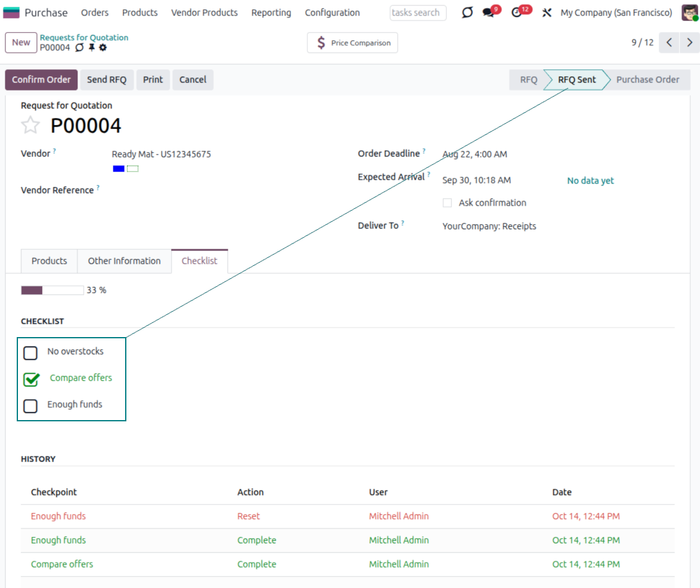Switch to the Products tab
700x588 pixels.
49,261
